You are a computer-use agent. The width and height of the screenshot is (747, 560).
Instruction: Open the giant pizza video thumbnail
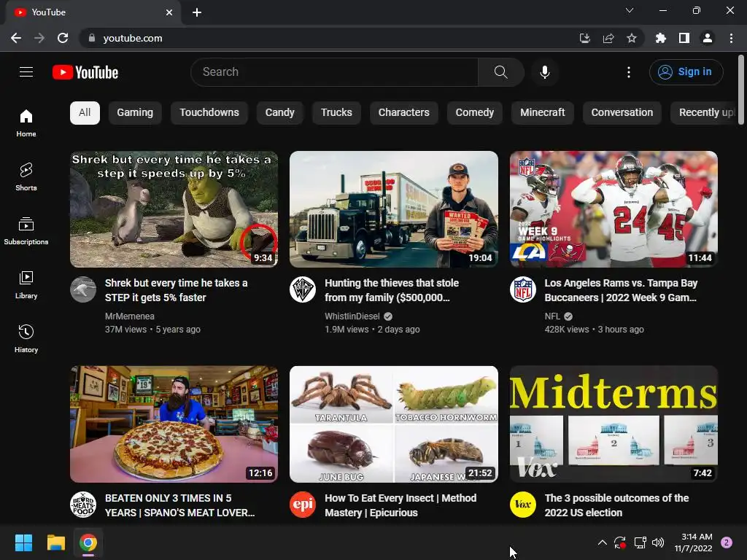[174, 424]
